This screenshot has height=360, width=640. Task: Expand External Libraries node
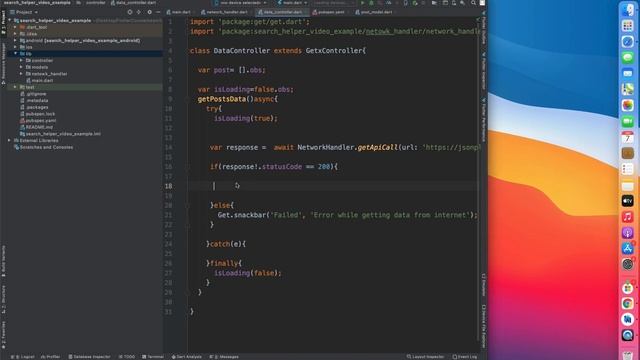pyautogui.click(x=9, y=140)
